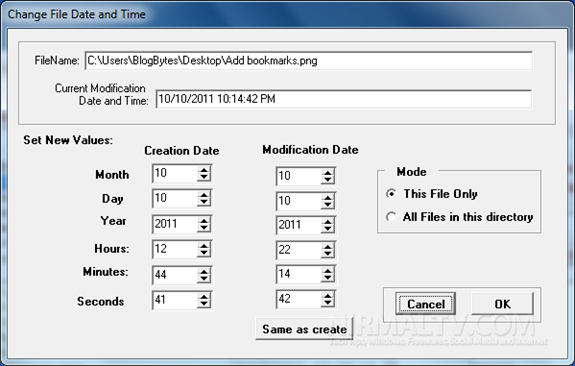The image size is (575, 366).
Task: Decrease the Modification Date minutes value
Action: click(x=327, y=278)
